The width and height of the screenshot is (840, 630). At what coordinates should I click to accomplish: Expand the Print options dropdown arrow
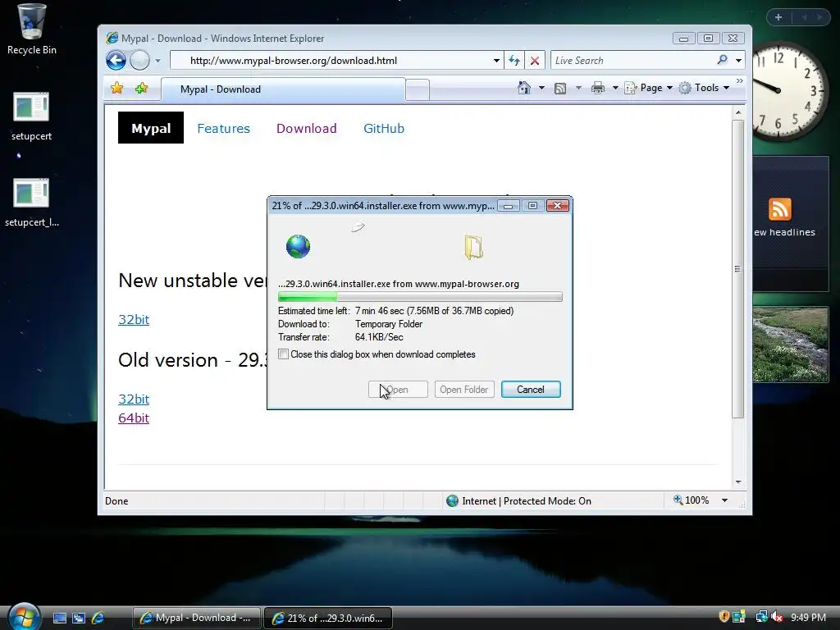tap(615, 88)
